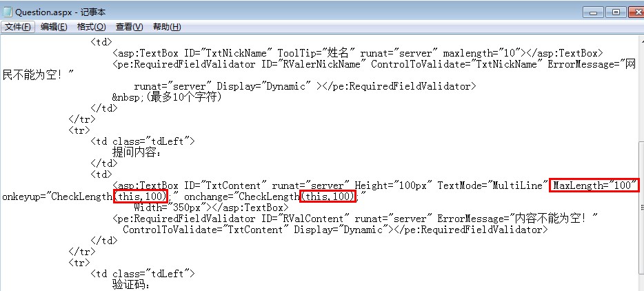Maximize the Question.aspx Notepad window
The width and height of the screenshot is (644, 291).
click(x=616, y=12)
